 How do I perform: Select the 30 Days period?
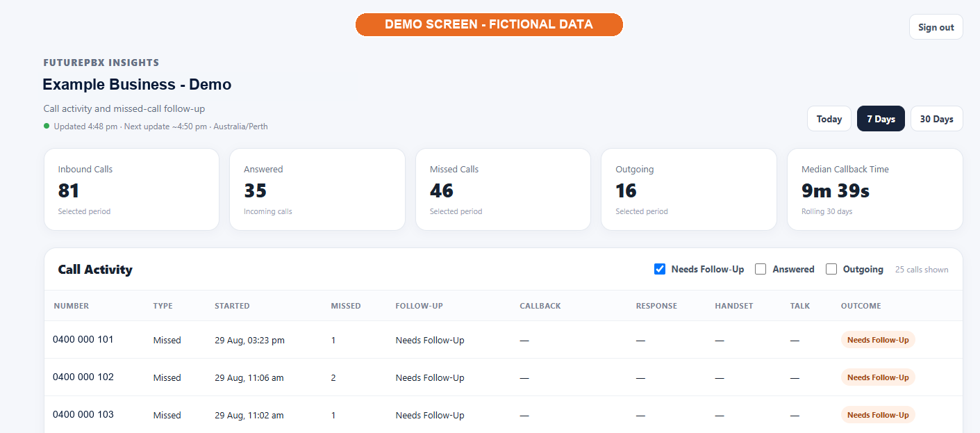[936, 119]
